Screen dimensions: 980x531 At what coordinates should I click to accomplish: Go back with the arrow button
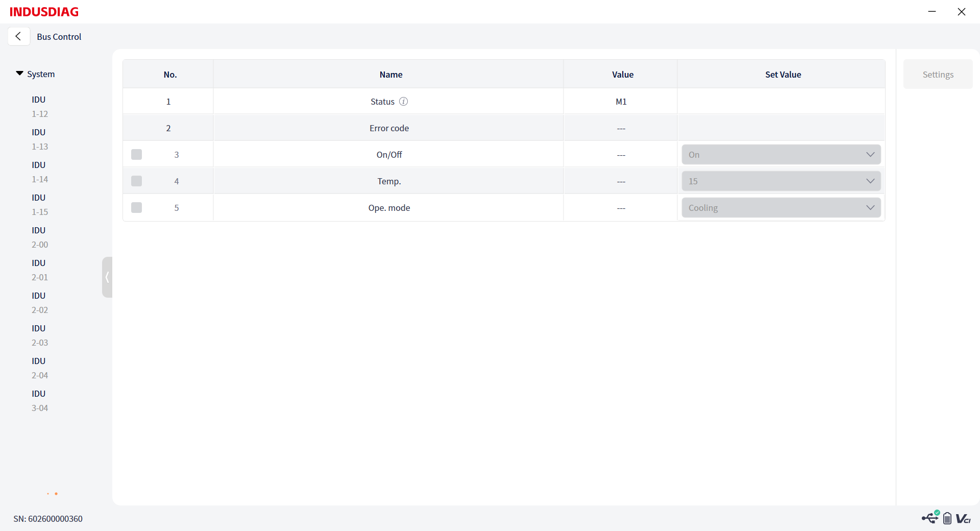point(19,36)
